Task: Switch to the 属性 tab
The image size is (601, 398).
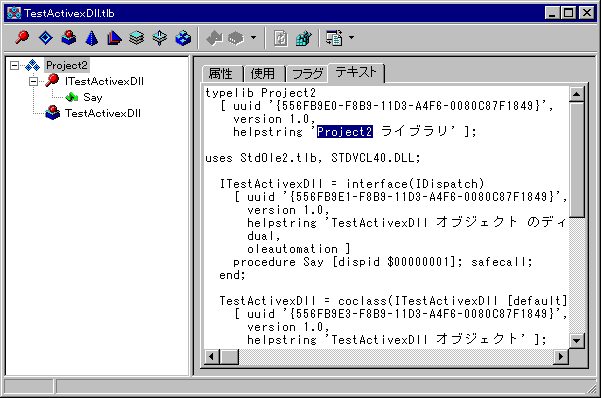Action: point(222,74)
